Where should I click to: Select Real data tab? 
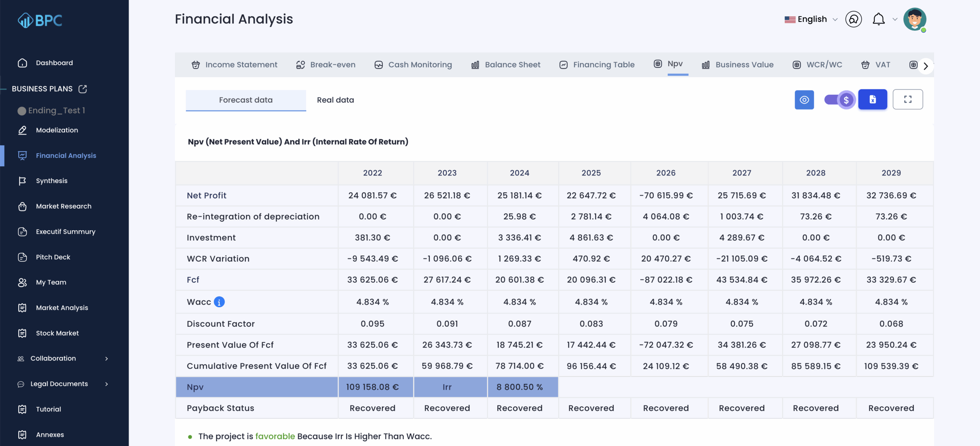click(335, 100)
